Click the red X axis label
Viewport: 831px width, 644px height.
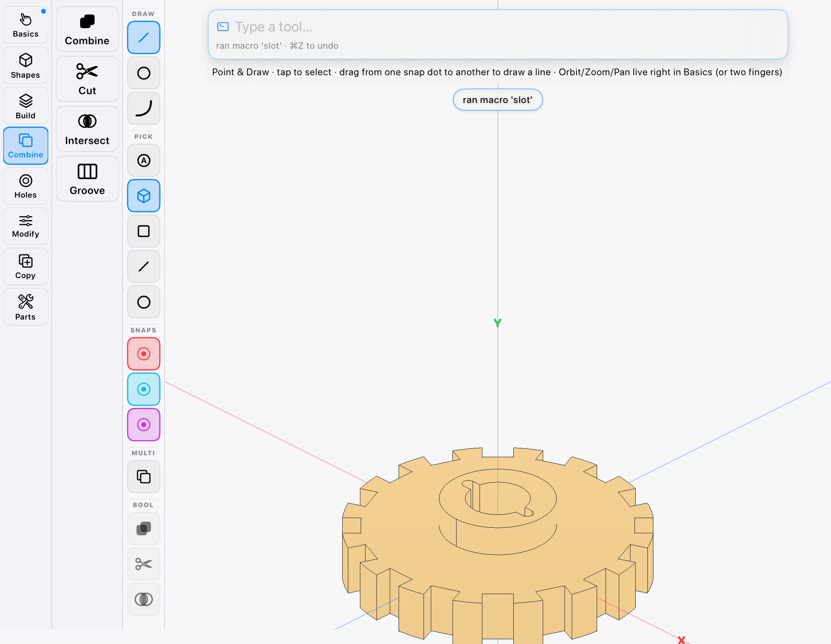681,640
